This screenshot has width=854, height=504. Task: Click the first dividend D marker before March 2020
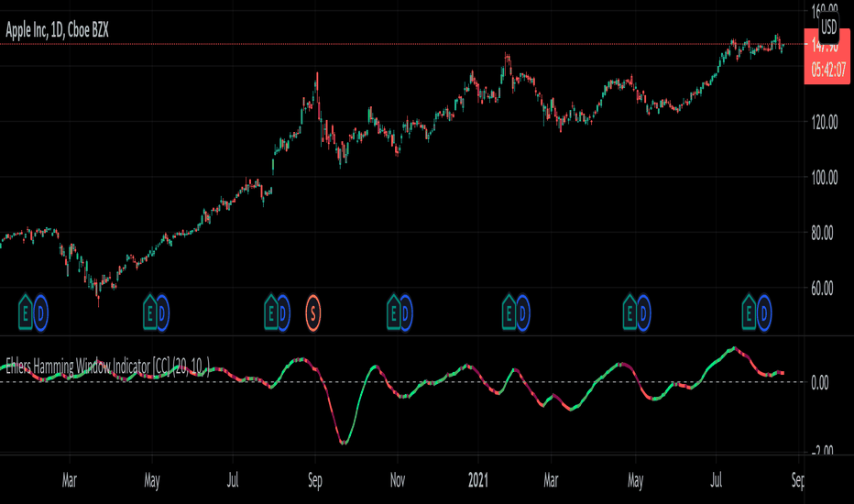(x=41, y=313)
